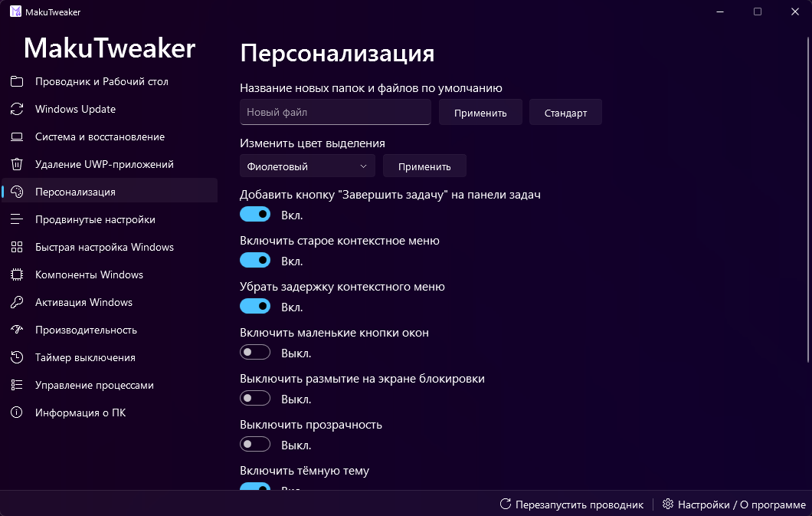Click the Быстрая настройка Windows grid icon

(17, 247)
